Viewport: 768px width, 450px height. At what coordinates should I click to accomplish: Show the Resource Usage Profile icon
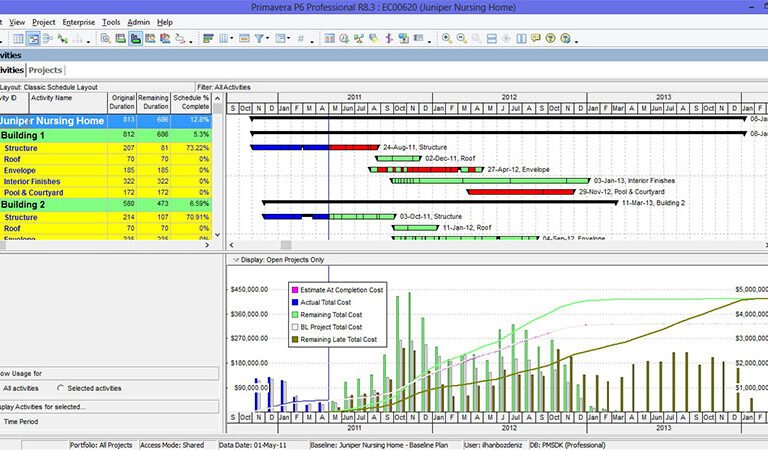[165, 38]
